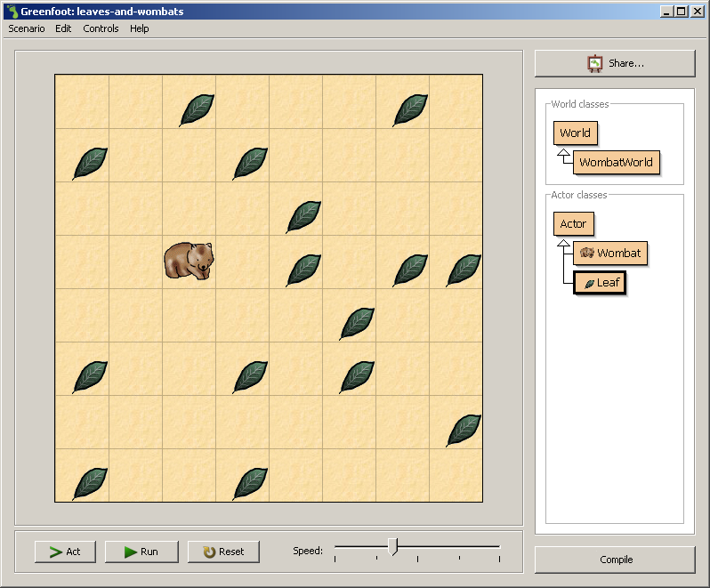Minimize the Greenfoot window
The width and height of the screenshot is (710, 588).
click(x=666, y=12)
